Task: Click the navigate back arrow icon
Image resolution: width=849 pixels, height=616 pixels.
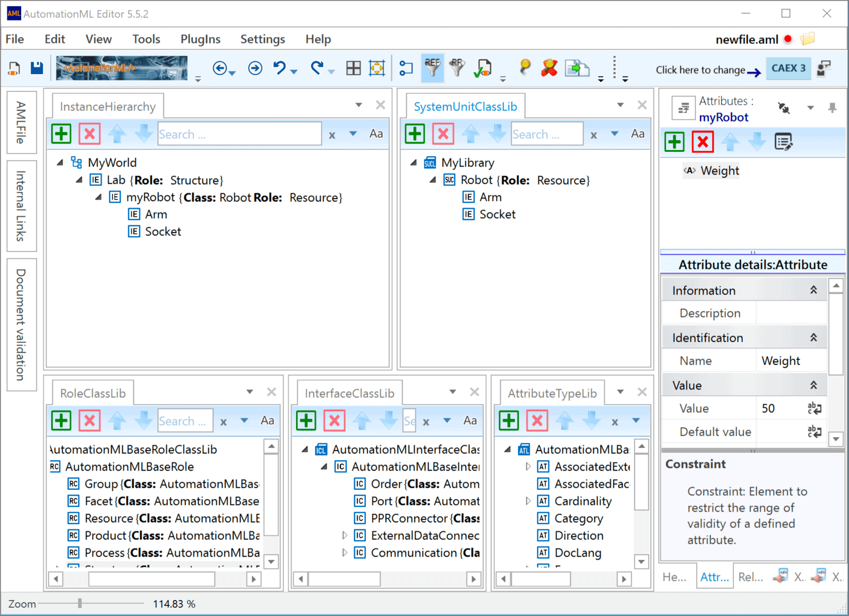Action: coord(220,68)
